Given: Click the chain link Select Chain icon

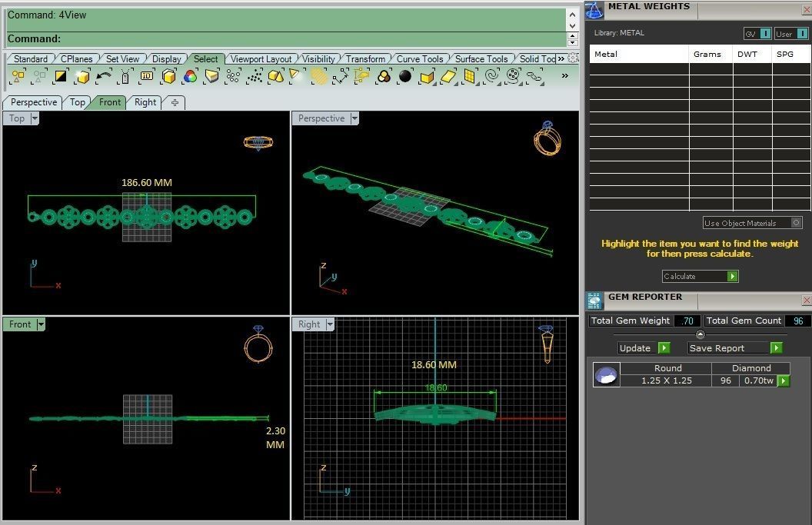Looking at the screenshot, I should coord(534,77).
